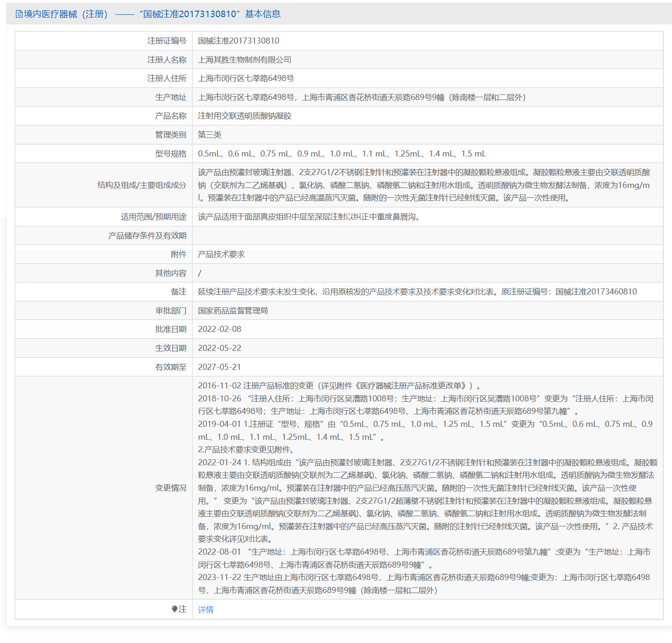Click the 结构及组成/主要组成成分 label
Viewport: 672px width, 643px height.
point(142,185)
